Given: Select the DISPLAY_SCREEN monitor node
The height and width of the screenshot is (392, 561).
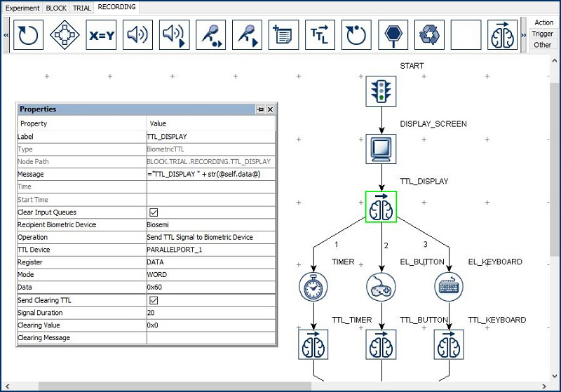Looking at the screenshot, I should point(381,149).
